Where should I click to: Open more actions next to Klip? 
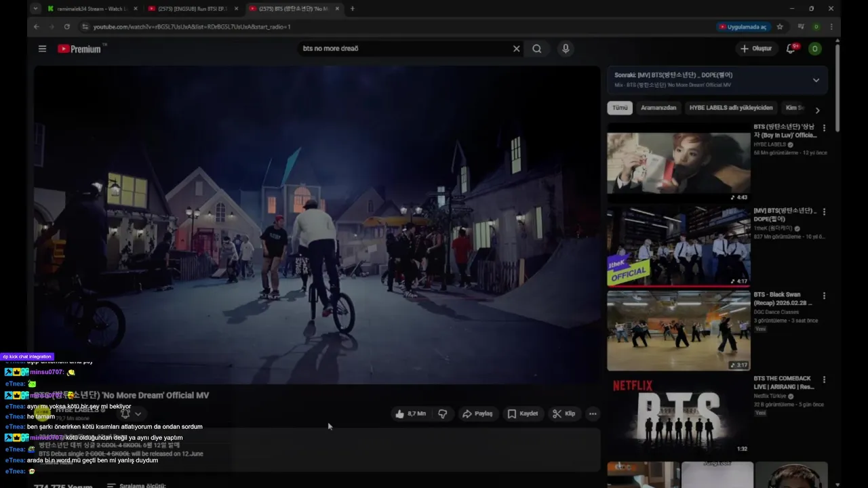(x=593, y=413)
